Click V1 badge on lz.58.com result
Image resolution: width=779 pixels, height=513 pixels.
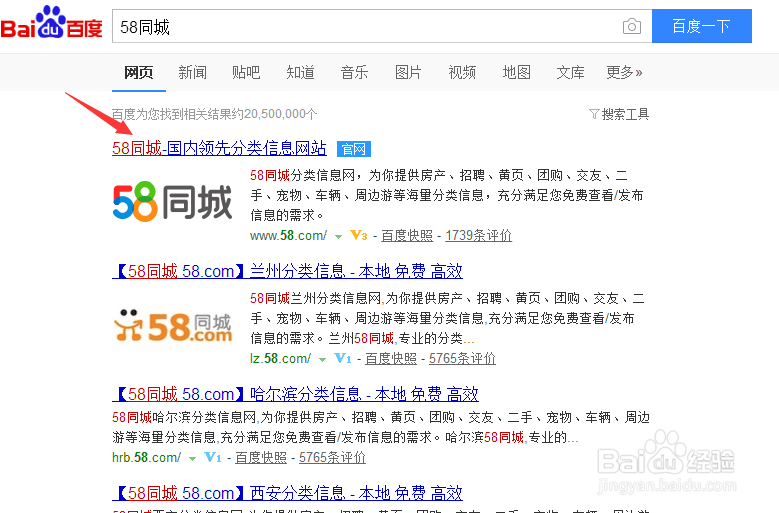[343, 358]
